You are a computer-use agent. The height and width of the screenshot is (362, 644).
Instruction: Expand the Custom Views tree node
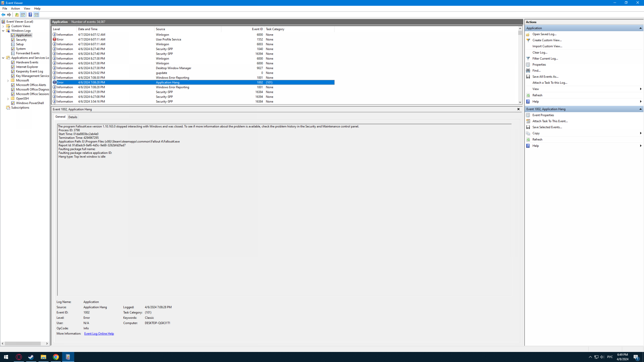3,26
